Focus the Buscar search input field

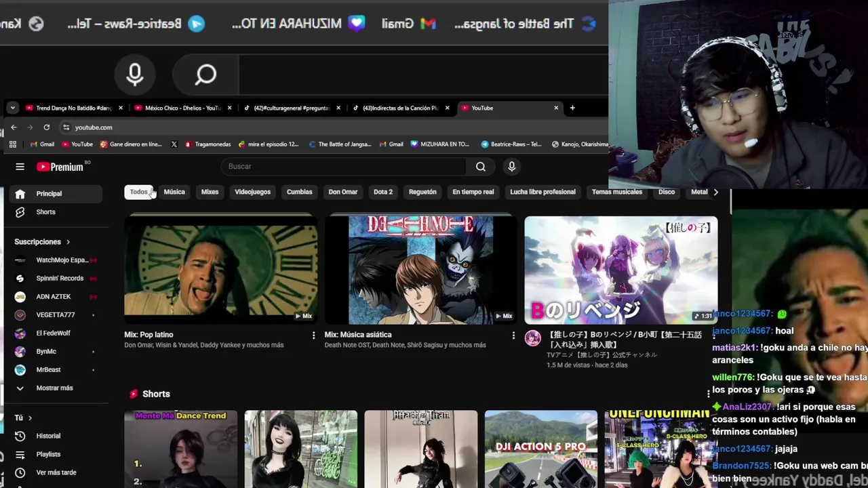coord(344,167)
